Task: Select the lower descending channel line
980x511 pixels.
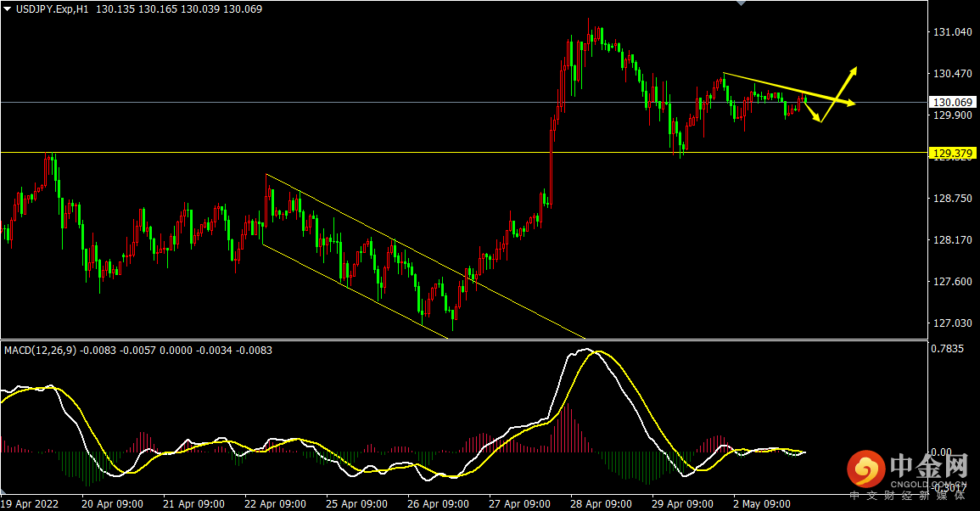Action: pyautogui.click(x=355, y=291)
